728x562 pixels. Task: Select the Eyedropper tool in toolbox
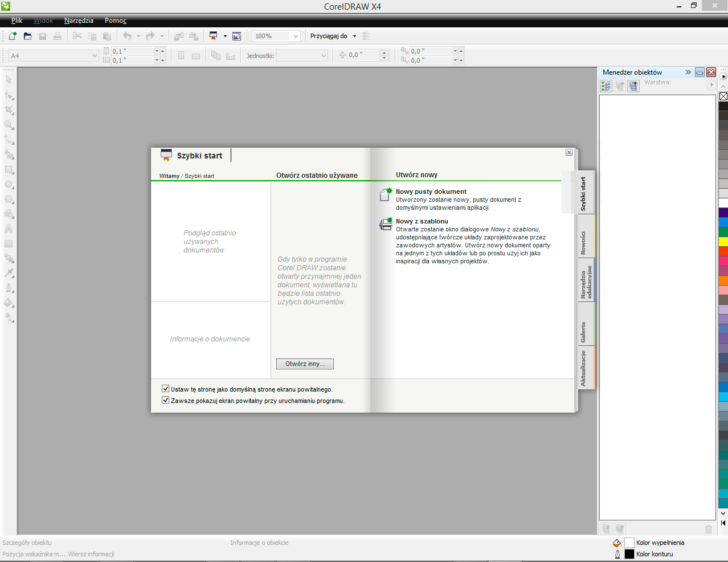(9, 273)
